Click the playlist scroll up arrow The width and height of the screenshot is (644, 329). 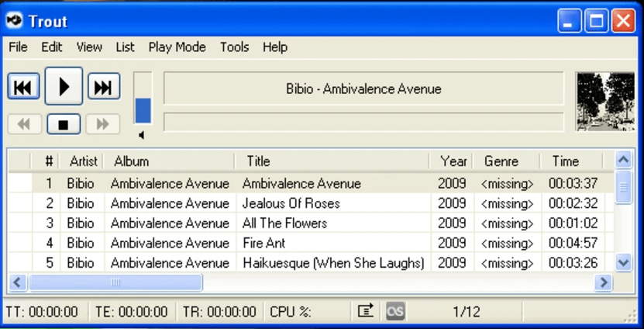[624, 160]
